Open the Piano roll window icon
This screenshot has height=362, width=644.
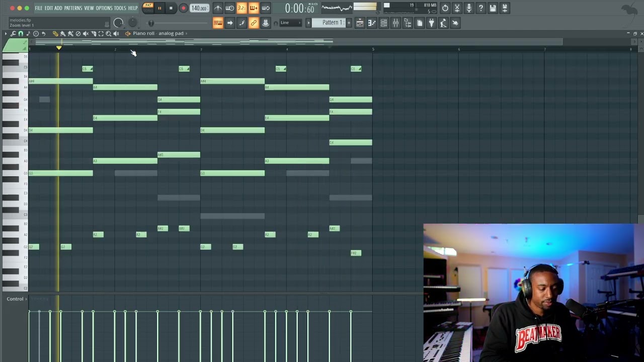[x=372, y=23]
